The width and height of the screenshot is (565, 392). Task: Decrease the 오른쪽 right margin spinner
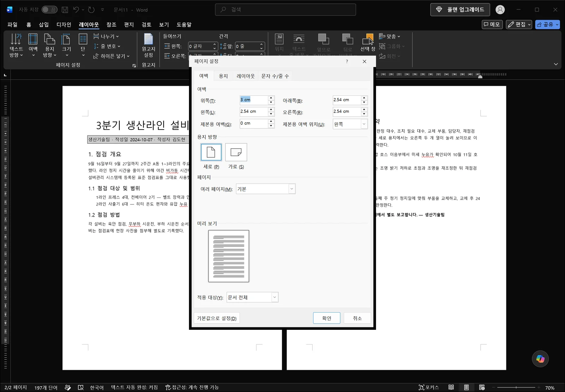coord(364,114)
